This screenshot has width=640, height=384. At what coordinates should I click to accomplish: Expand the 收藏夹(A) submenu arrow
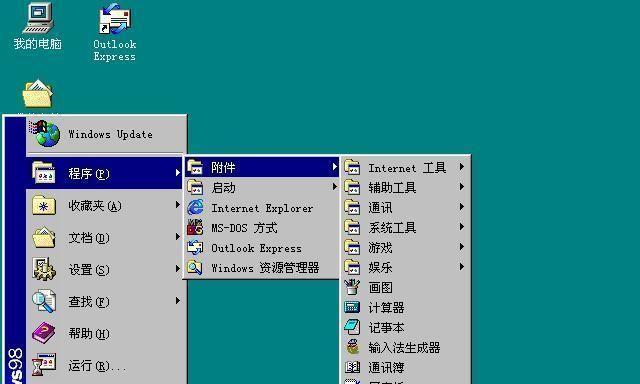(178, 204)
